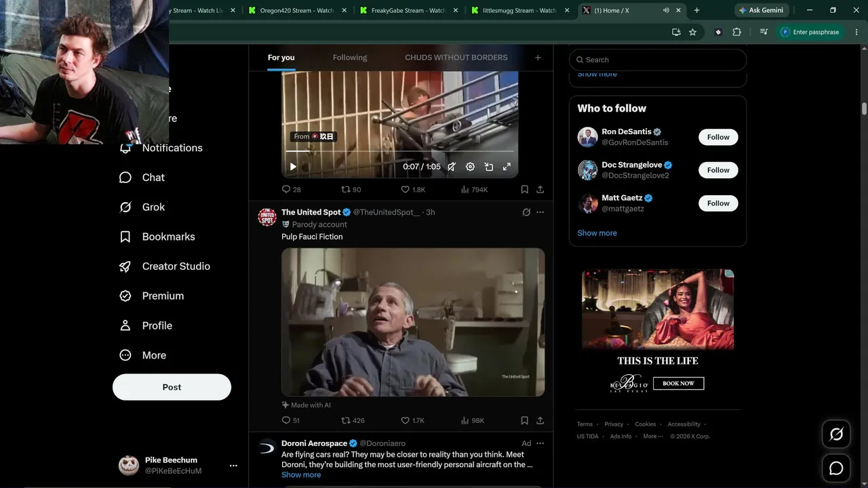Viewport: 868px width, 488px height.
Task: Play the video at 0:07
Action: coord(293,167)
